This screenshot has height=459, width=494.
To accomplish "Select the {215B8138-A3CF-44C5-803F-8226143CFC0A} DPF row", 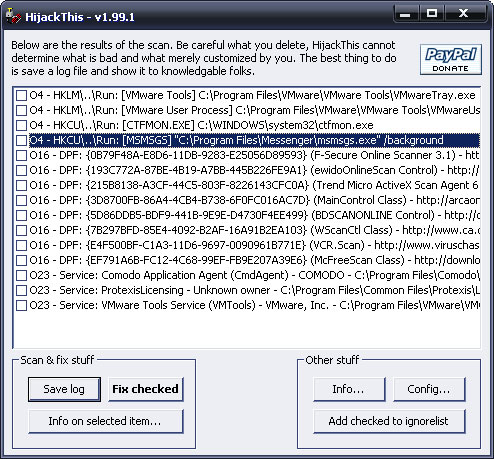I will point(255,185).
